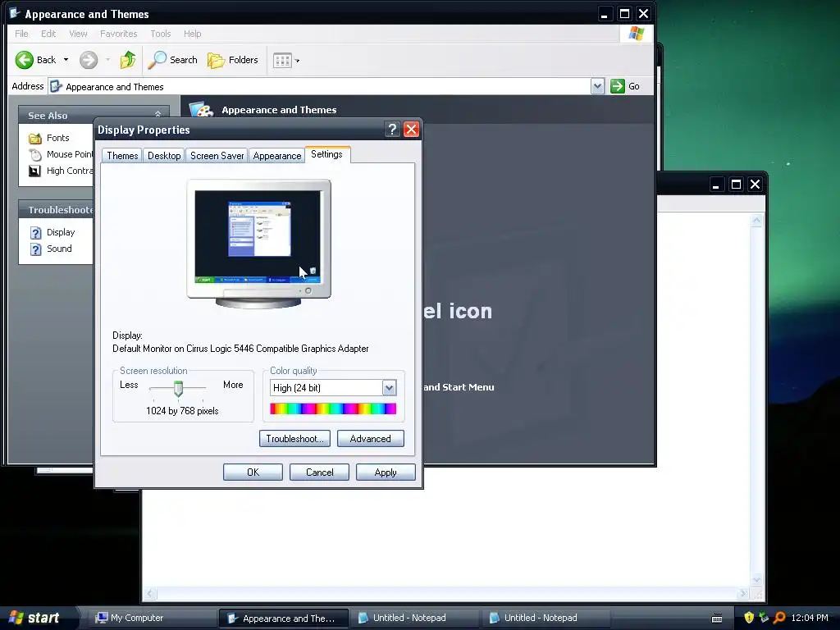This screenshot has height=630, width=840.
Task: Click the orange magnifier tray icon
Action: coord(779,618)
